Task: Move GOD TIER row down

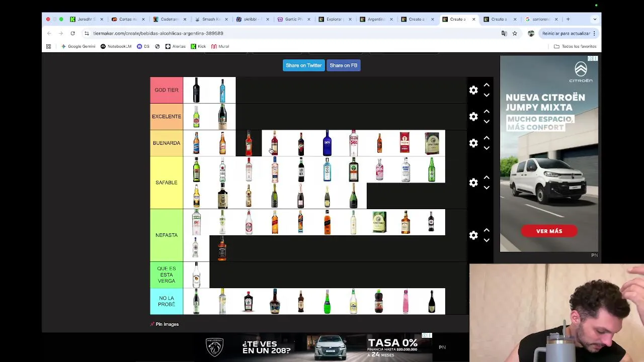Action: click(487, 95)
